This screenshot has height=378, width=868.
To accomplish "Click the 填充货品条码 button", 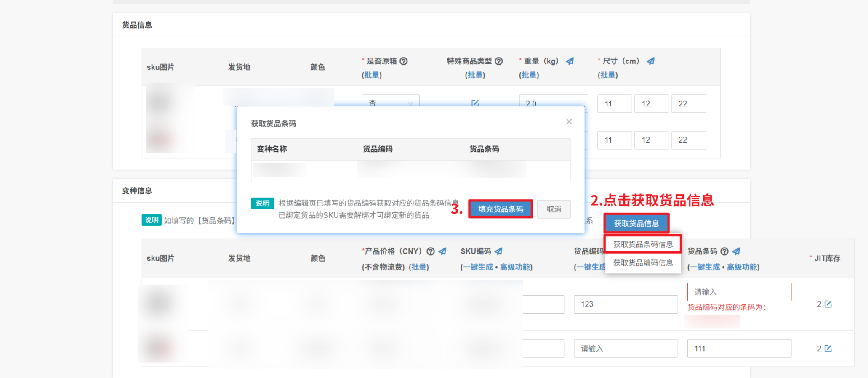I will (501, 209).
